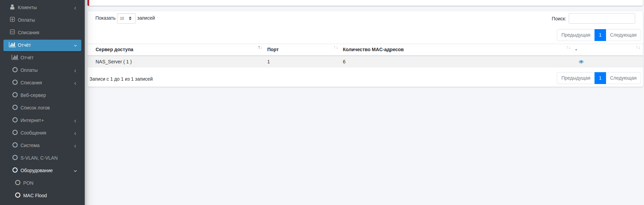Click the bar chart icon in highlighted Отчёт

point(12,45)
